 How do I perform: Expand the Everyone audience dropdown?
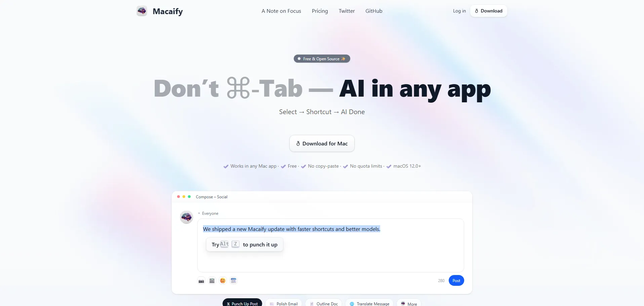(x=208, y=213)
